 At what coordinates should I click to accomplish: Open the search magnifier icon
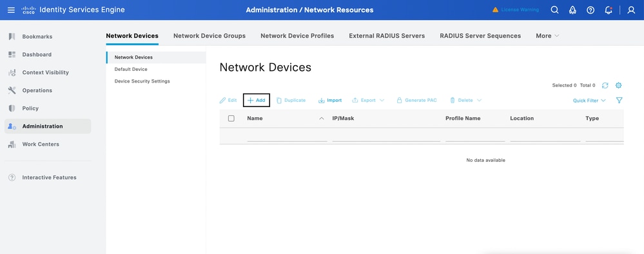point(554,10)
